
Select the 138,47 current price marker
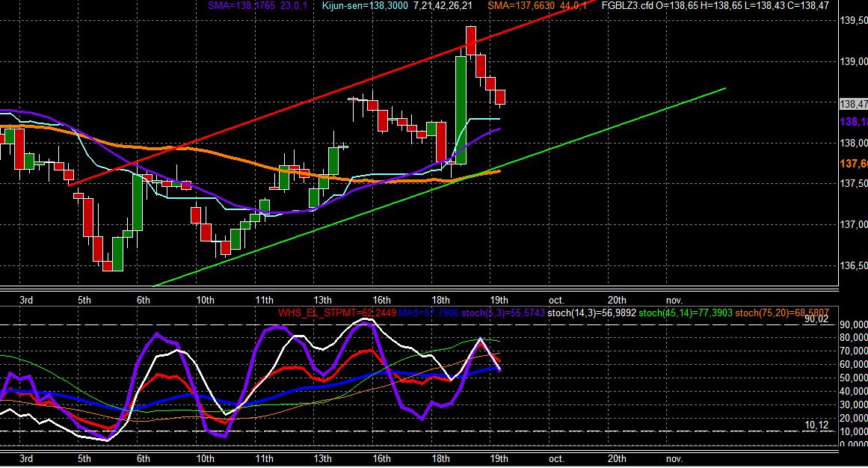854,104
